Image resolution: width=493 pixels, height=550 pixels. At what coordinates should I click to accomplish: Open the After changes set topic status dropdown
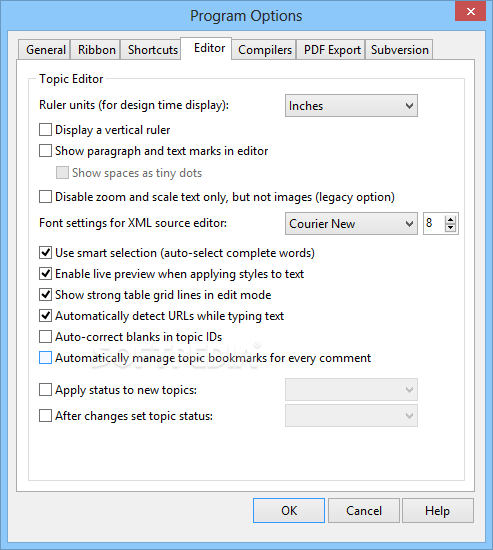click(351, 416)
